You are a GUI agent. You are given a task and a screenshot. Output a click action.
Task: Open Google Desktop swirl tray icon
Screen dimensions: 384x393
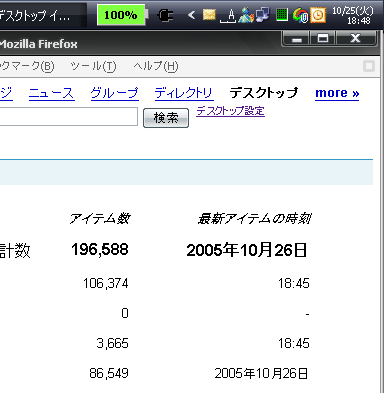tap(300, 15)
